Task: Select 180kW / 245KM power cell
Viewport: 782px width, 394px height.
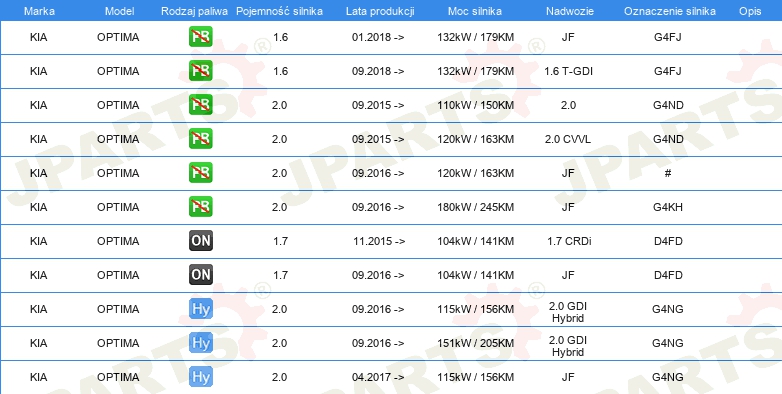Action: click(x=475, y=207)
